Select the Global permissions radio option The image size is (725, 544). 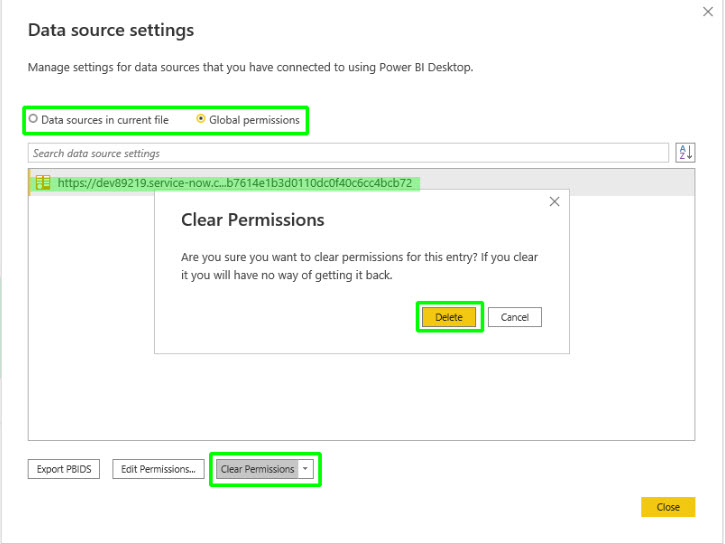click(x=202, y=120)
